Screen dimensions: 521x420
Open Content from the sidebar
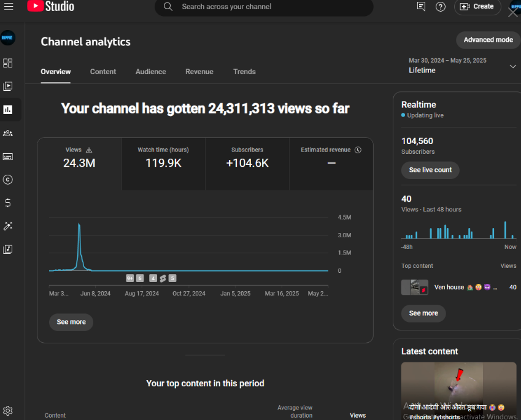click(7, 86)
